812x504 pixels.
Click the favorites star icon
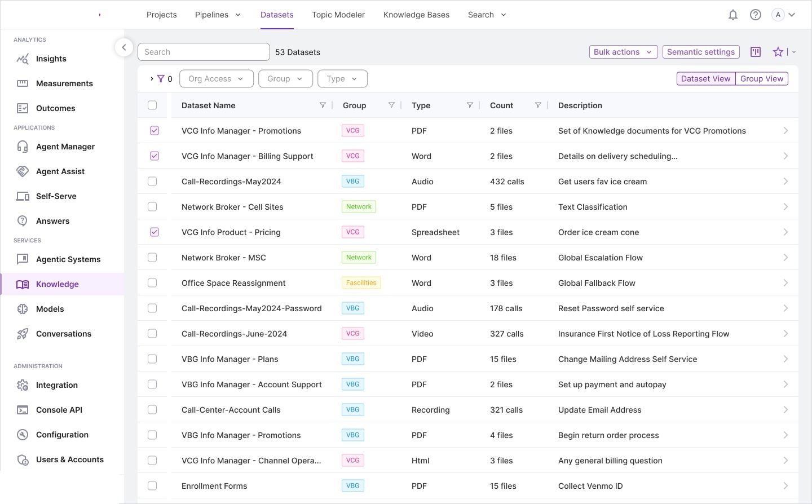(x=778, y=52)
